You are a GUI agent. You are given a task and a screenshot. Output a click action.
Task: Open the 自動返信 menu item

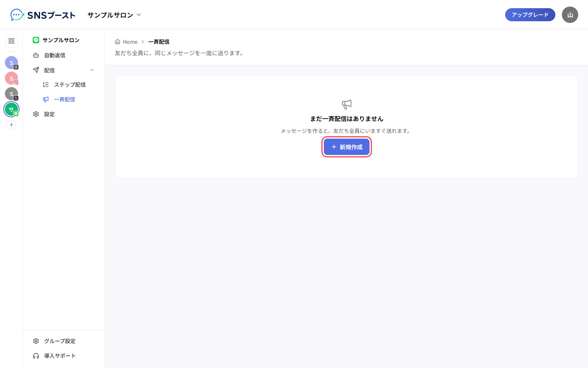pyautogui.click(x=64, y=55)
